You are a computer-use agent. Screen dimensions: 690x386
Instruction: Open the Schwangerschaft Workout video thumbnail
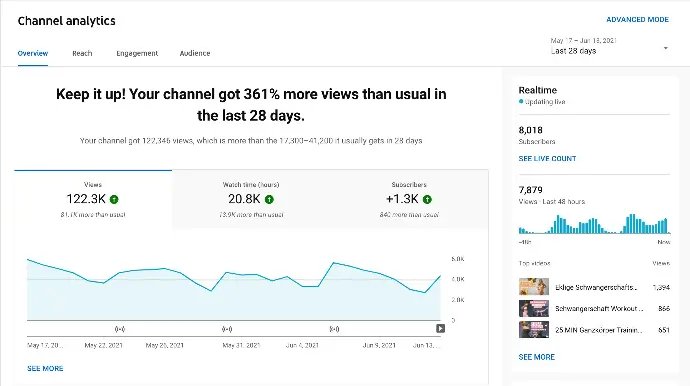click(534, 308)
